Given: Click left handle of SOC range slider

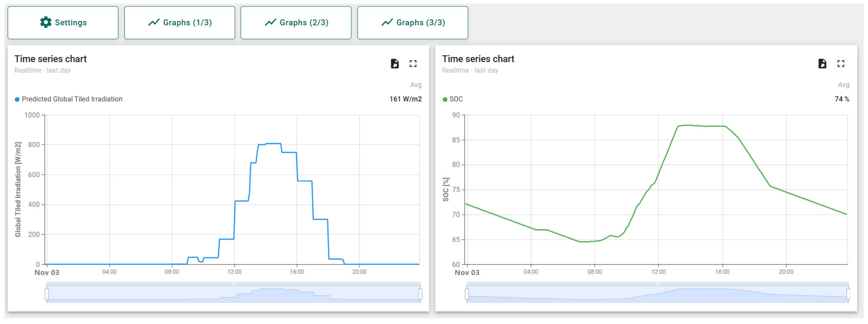Looking at the screenshot, I should point(466,294).
